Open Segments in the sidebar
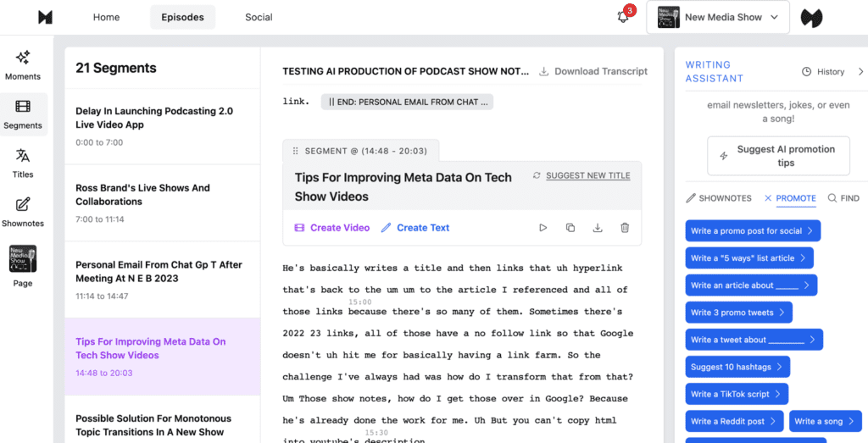 tap(23, 114)
